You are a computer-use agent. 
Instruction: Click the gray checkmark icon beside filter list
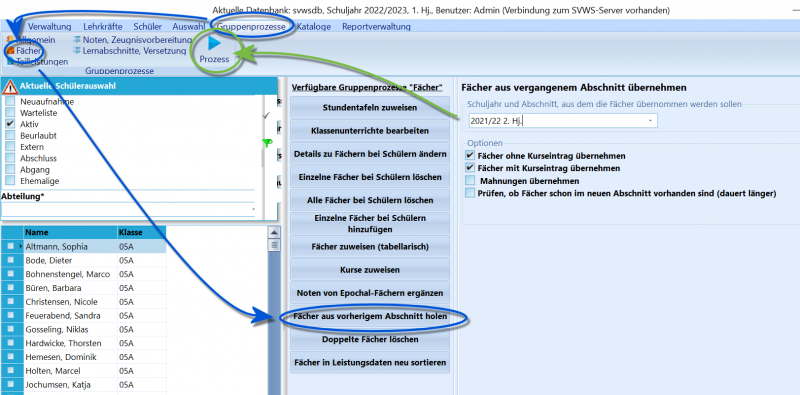tap(266, 116)
